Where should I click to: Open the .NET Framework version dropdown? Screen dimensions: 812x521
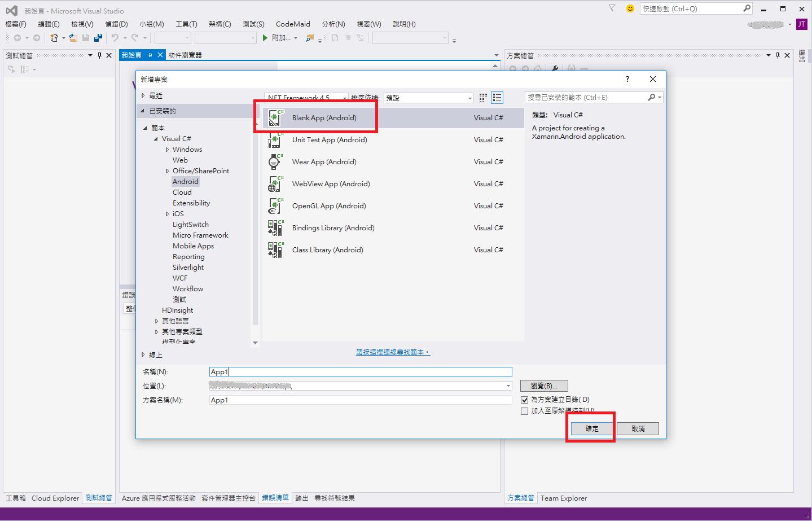coord(307,98)
